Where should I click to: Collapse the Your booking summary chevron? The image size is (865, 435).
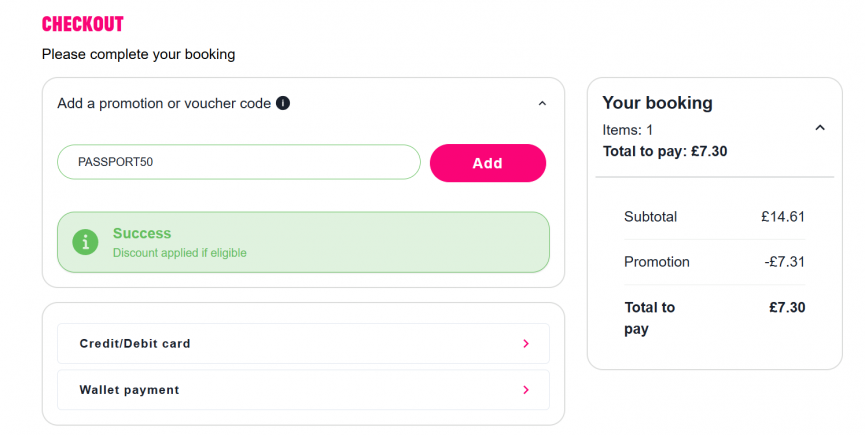tap(820, 128)
